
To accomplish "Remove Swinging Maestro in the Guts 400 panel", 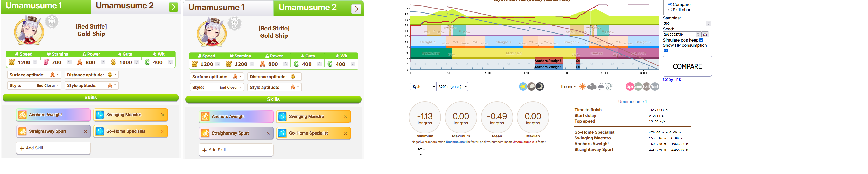I will tap(345, 117).
